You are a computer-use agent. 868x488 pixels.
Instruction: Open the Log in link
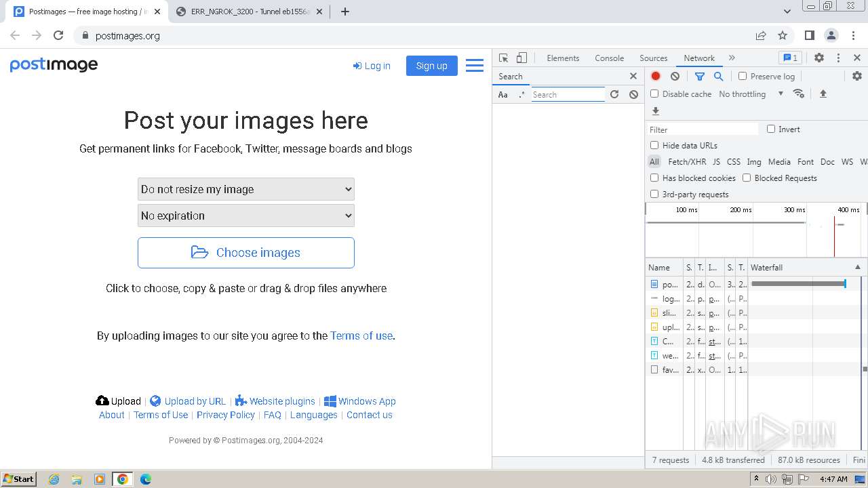tap(372, 66)
